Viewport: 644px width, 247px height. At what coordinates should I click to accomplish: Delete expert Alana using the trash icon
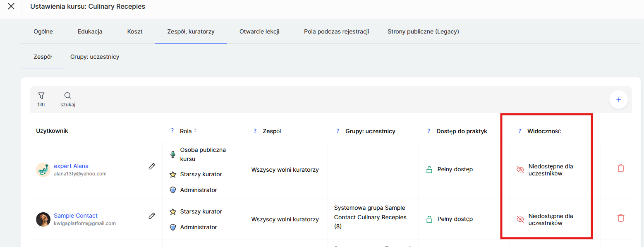tap(620, 168)
